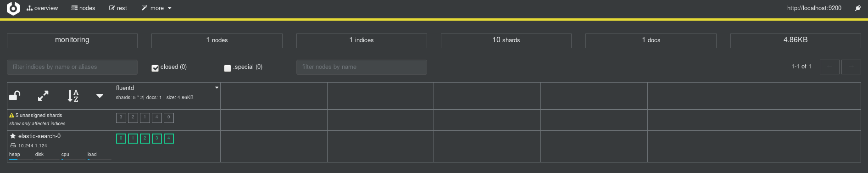Click the warning icon for unassigned shards
Screen dimensions: 868x173
click(x=12, y=116)
